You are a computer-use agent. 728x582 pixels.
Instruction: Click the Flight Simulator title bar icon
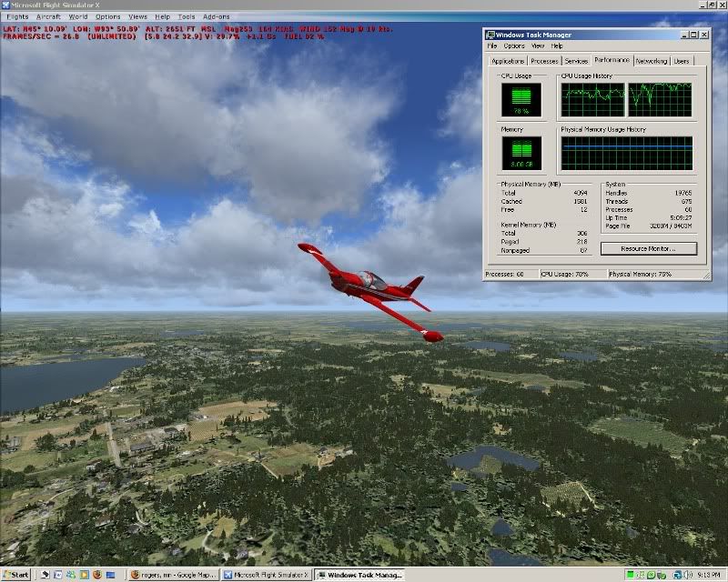pyautogui.click(x=5, y=5)
